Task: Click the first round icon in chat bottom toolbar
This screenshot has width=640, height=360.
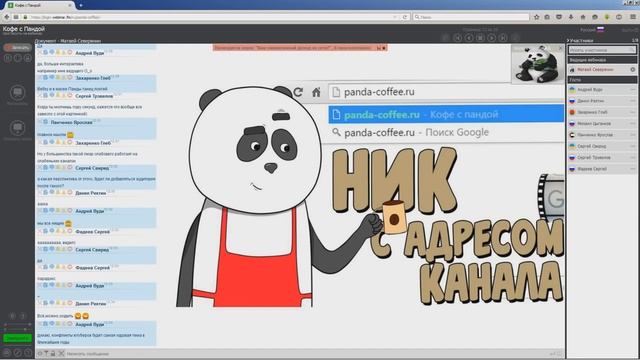Action: [40, 353]
